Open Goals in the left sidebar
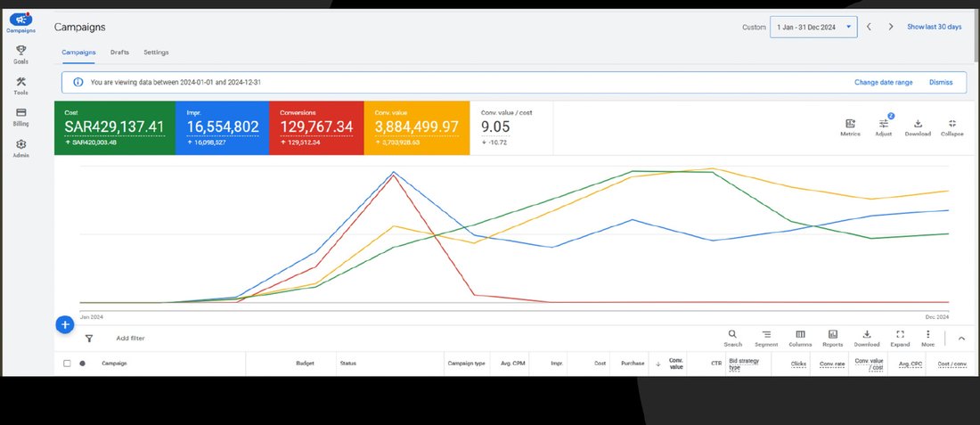 coord(20,55)
